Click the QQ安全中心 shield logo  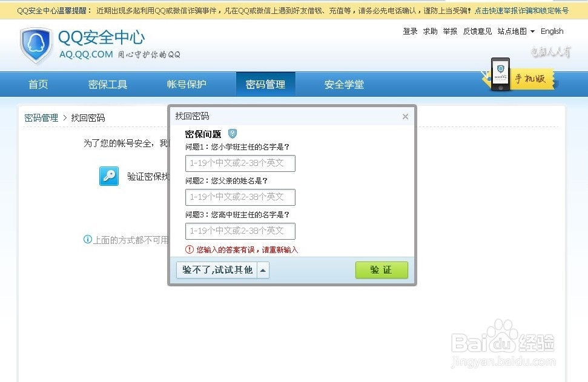pyautogui.click(x=36, y=45)
